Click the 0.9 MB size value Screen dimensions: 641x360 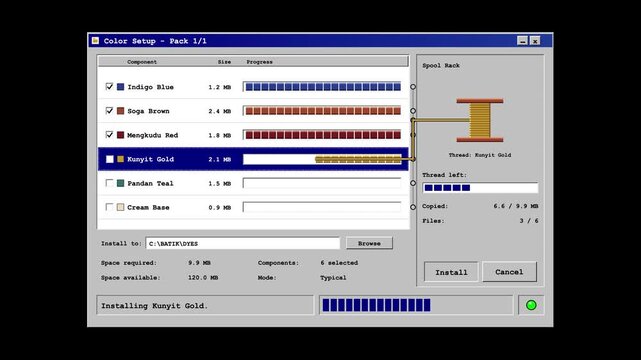[x=220, y=208]
